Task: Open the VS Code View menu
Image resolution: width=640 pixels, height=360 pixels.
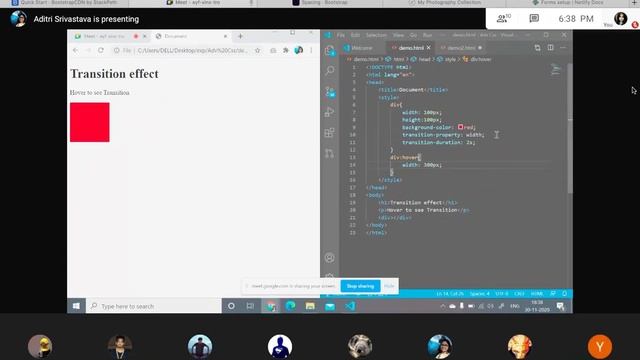Action: (398, 35)
